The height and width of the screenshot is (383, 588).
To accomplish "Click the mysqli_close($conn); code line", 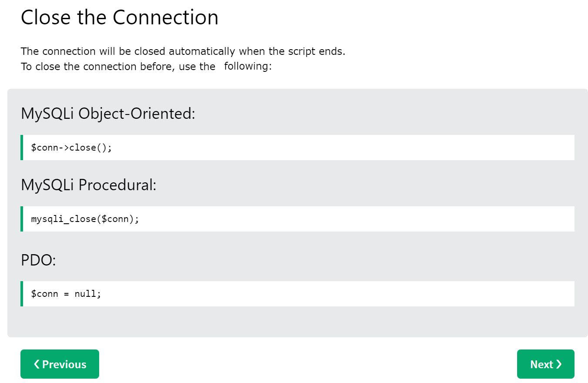I will click(x=85, y=219).
